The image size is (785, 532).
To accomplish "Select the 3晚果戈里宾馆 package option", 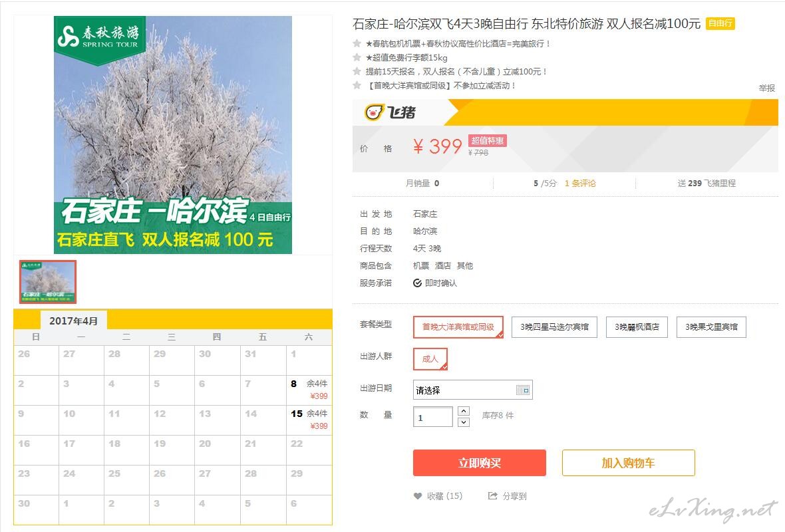I will [711, 327].
